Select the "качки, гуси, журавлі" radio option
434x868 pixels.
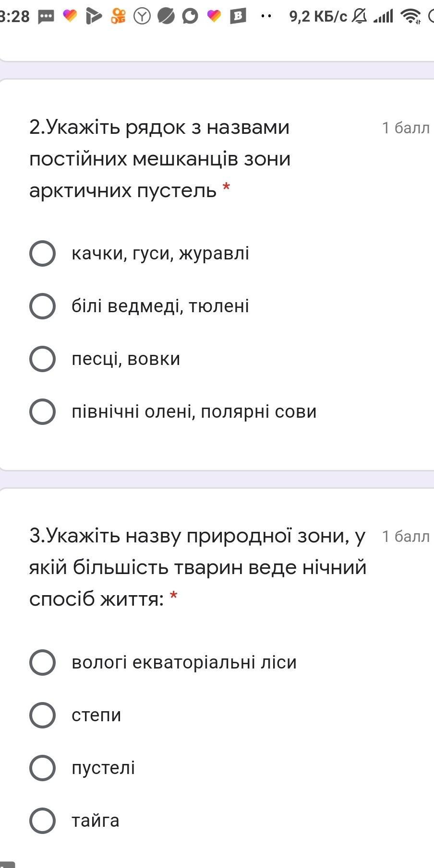click(43, 253)
